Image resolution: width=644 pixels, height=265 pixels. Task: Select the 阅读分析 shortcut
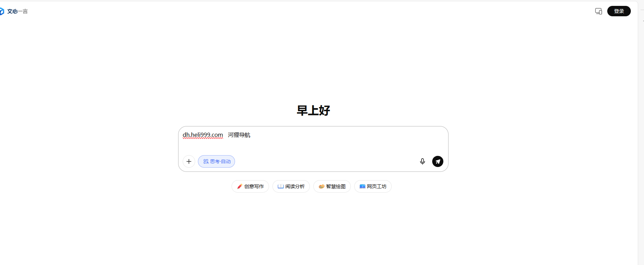291,186
